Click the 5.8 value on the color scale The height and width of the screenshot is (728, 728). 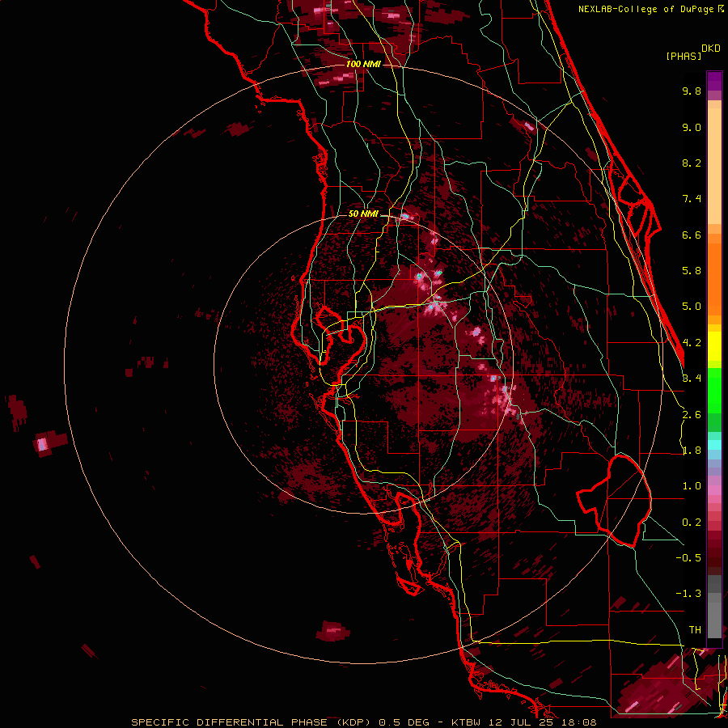692,271
